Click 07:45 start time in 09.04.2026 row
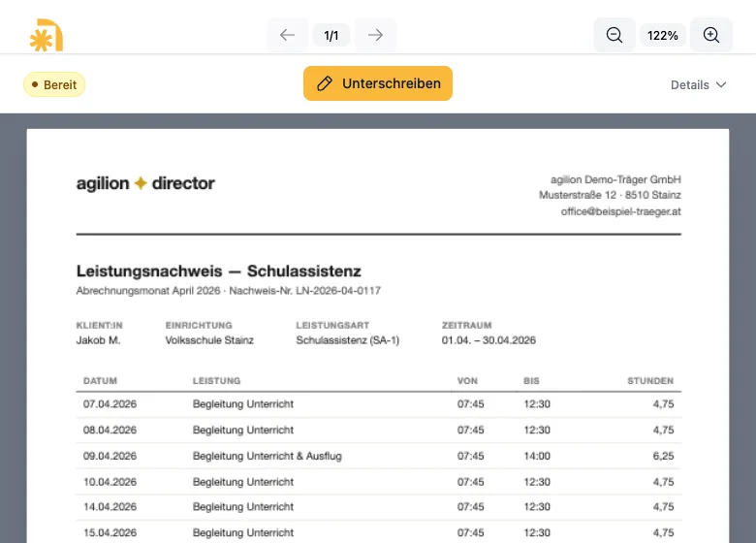This screenshot has width=756, height=543. click(x=471, y=456)
